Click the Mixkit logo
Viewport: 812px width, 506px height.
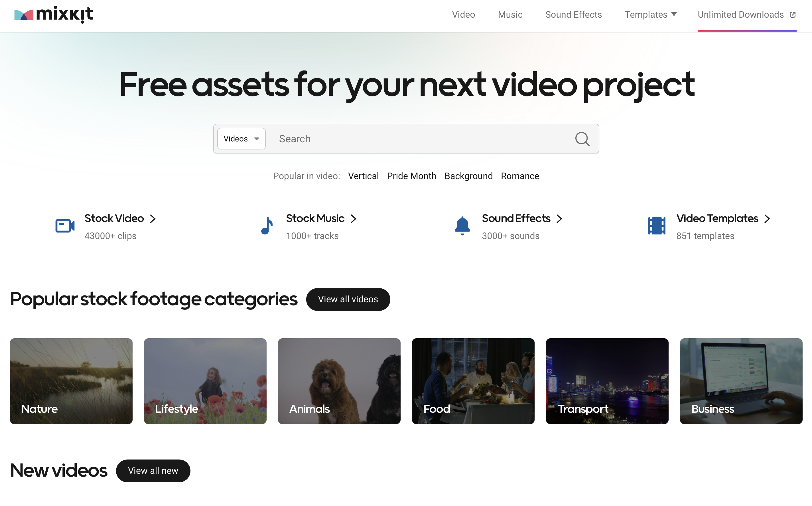click(54, 14)
